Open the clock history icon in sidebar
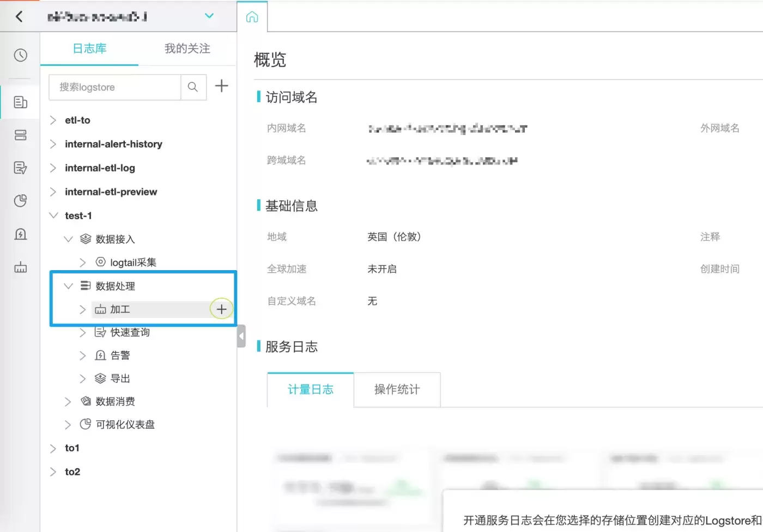The height and width of the screenshot is (532, 763). tap(21, 55)
